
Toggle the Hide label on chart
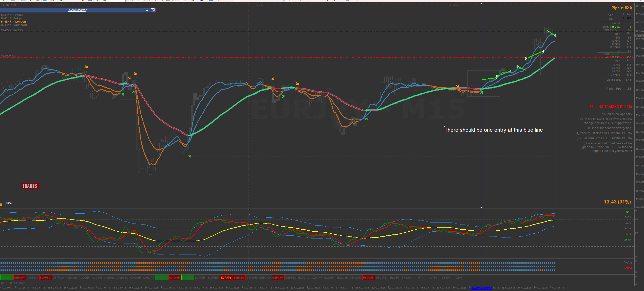pyautogui.click(x=9, y=203)
